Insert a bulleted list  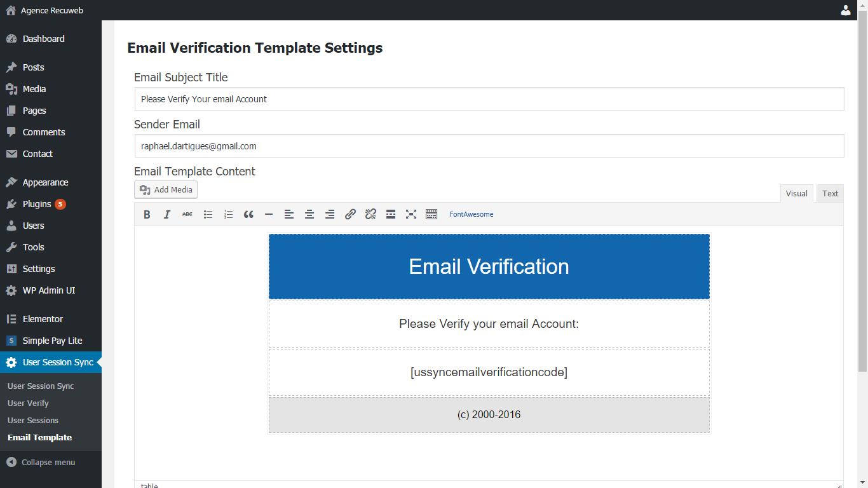(x=208, y=215)
